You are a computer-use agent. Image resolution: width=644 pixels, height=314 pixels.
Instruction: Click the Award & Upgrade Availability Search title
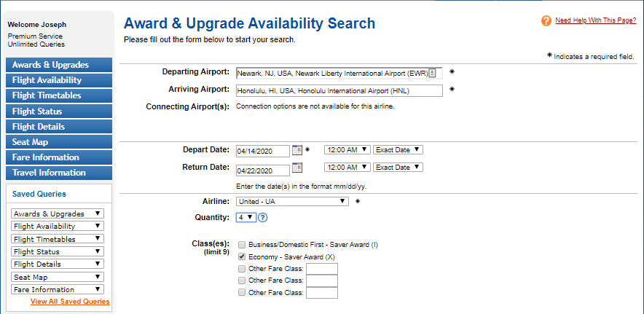[x=249, y=23]
